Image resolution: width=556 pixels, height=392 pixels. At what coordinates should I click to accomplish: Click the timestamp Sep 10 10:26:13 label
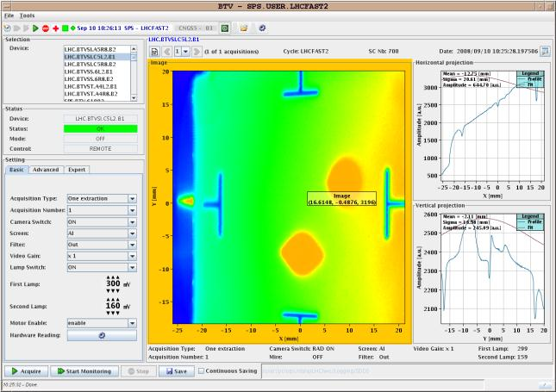[x=99, y=28]
